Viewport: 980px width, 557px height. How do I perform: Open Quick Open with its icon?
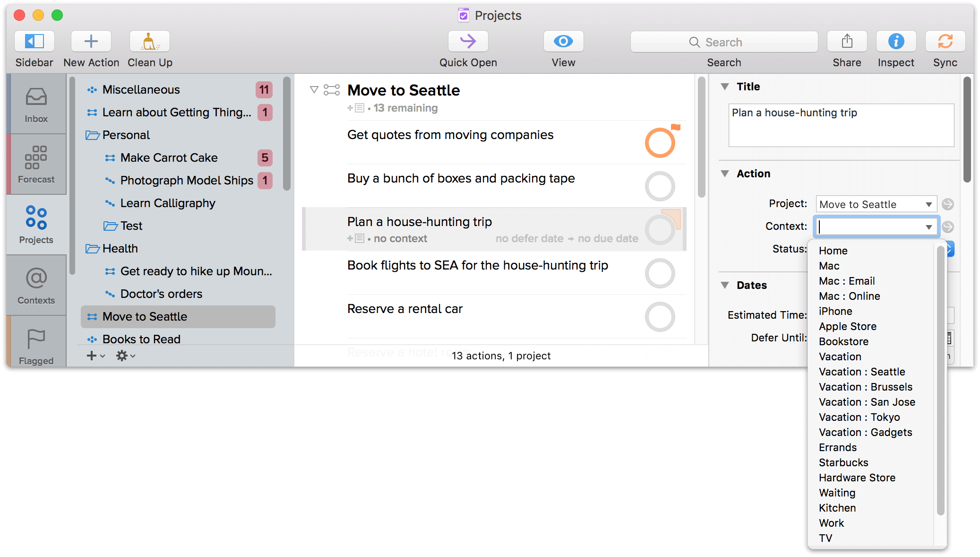(467, 42)
